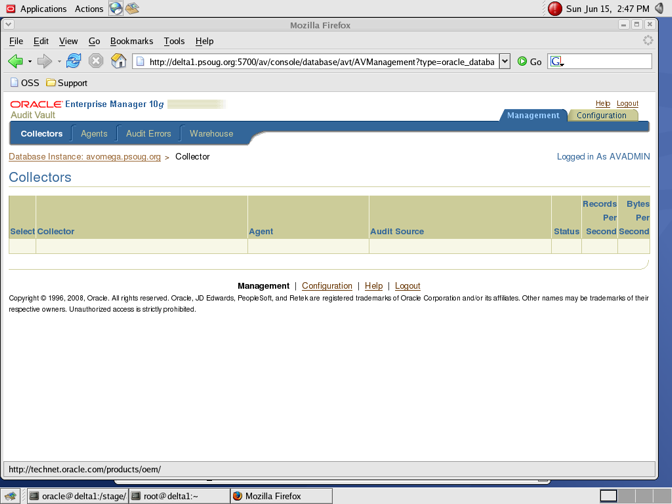672x504 pixels.
Task: Open the Bookmarks menu
Action: click(131, 41)
